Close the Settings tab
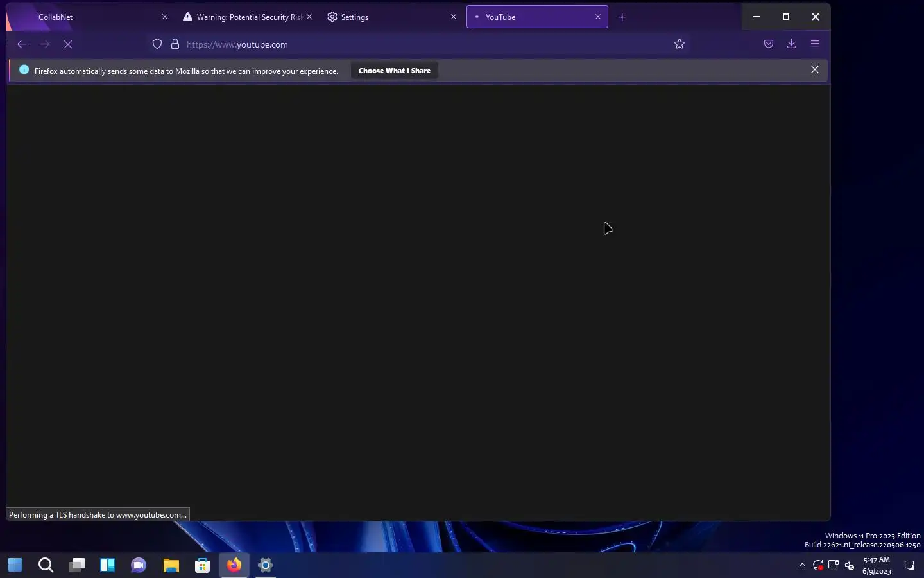924x578 pixels. 454,17
